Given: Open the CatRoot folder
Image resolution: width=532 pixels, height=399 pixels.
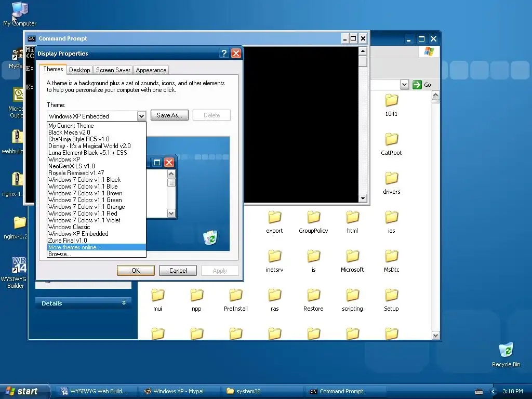Looking at the screenshot, I should pyautogui.click(x=391, y=144).
